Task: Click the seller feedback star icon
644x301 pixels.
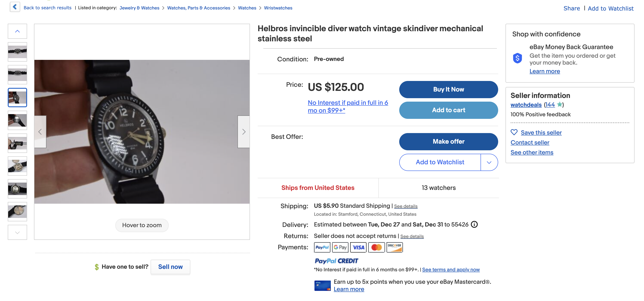Action: [559, 105]
